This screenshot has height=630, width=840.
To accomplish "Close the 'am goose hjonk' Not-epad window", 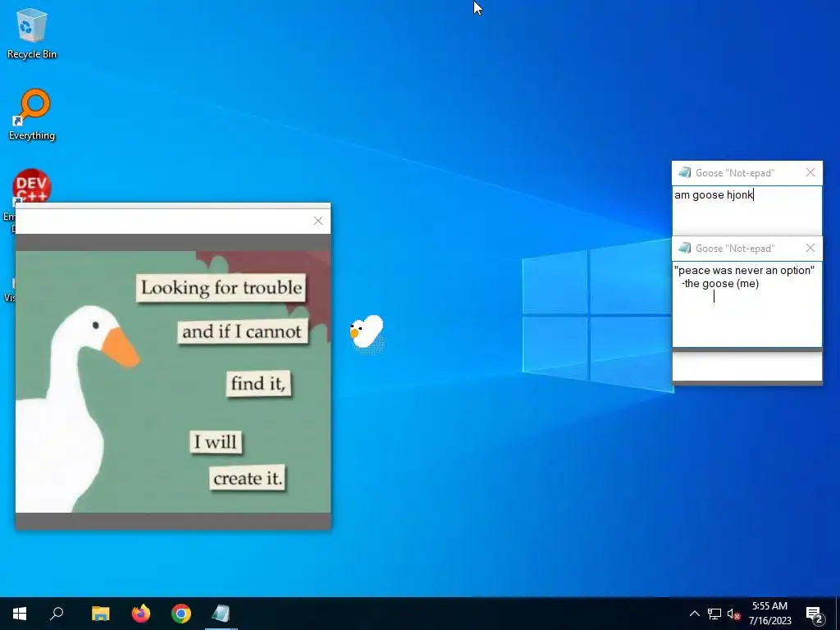I will click(x=810, y=172).
